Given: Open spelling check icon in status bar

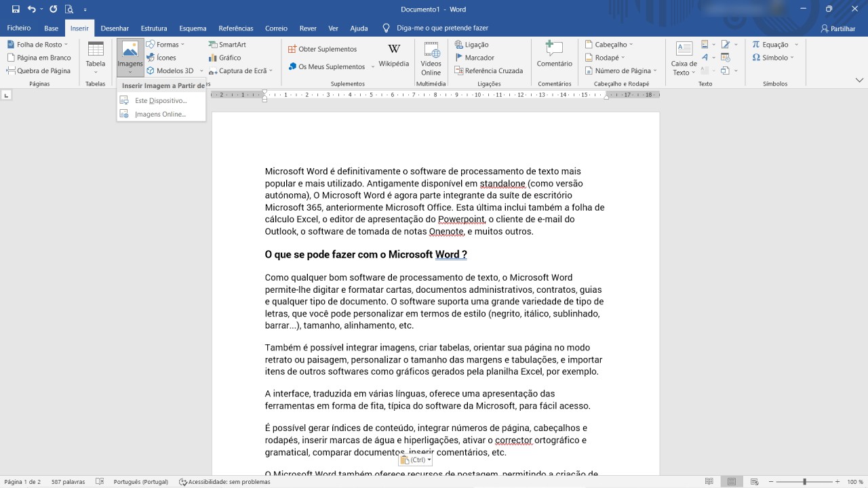Looking at the screenshot, I should (100, 482).
